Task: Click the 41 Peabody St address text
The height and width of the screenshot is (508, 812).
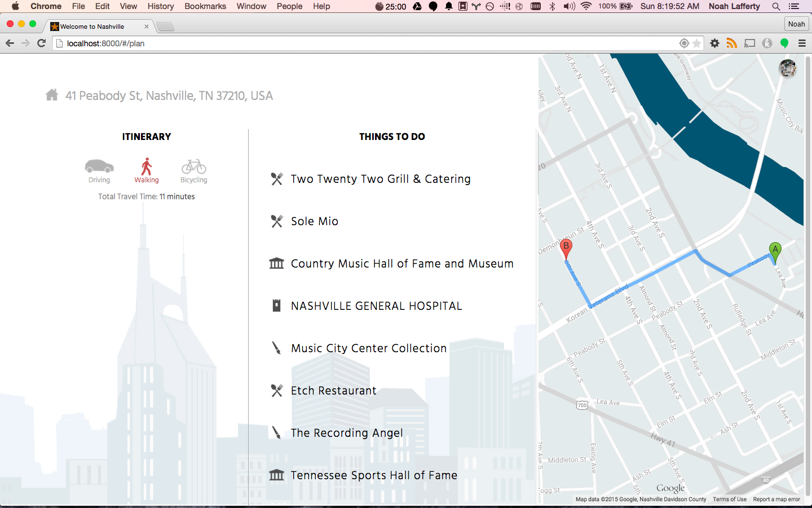Action: [169, 96]
